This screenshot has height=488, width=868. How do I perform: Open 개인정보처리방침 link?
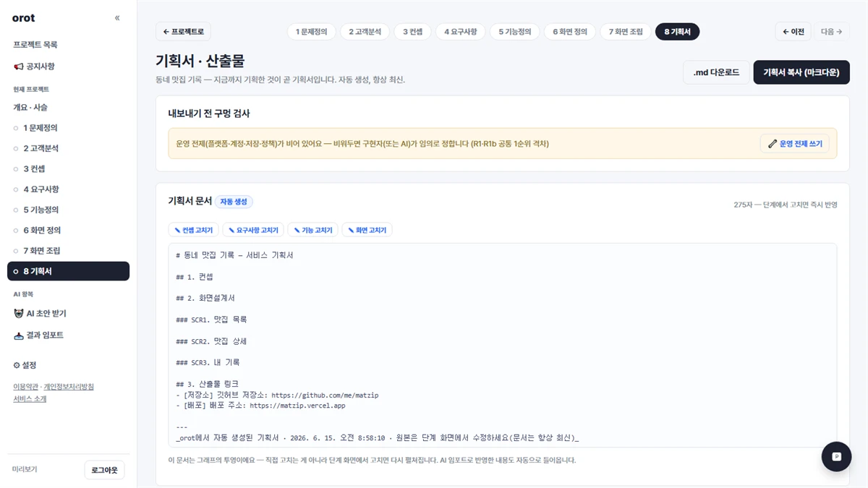(x=68, y=387)
